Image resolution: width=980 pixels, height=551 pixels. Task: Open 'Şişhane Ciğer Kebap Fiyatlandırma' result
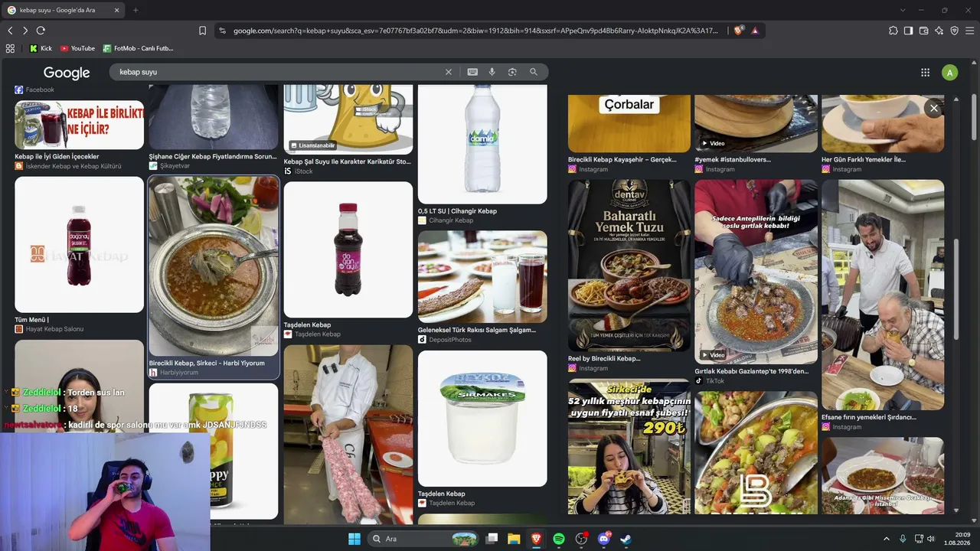click(213, 128)
